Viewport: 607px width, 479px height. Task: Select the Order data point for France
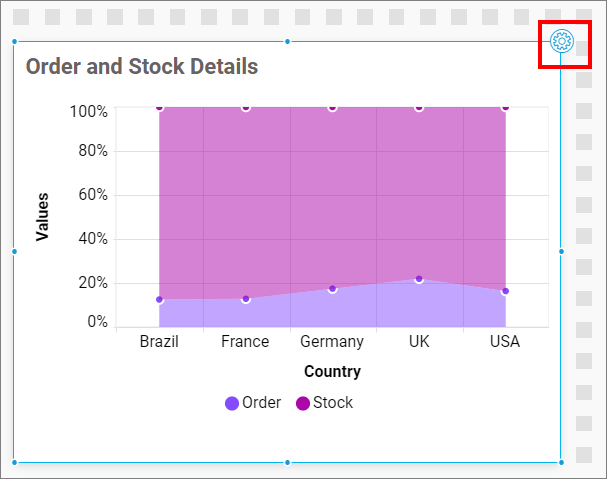[246, 299]
